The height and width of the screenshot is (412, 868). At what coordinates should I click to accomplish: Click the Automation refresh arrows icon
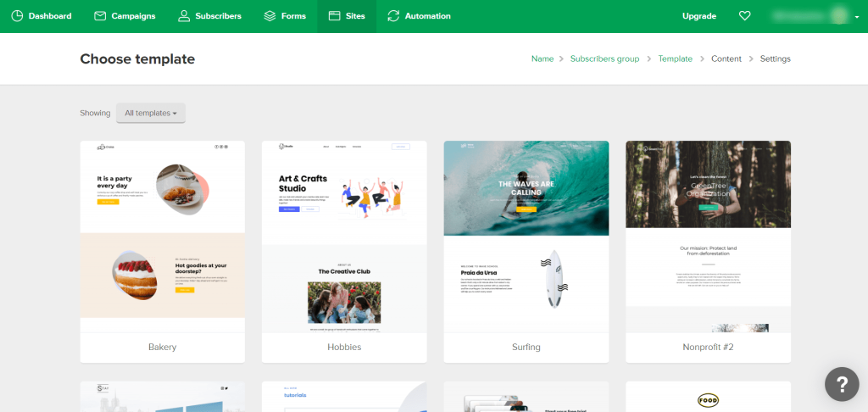pyautogui.click(x=393, y=16)
